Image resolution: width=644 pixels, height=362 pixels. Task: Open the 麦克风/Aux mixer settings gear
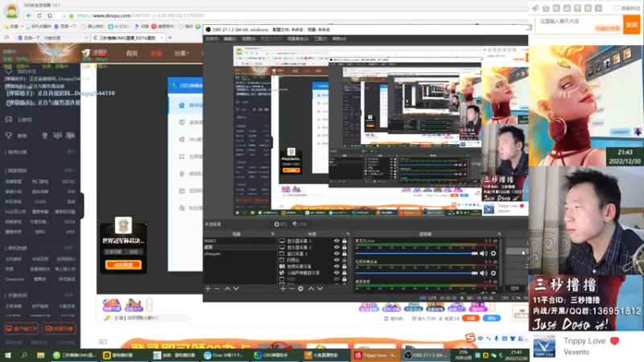(x=493, y=253)
